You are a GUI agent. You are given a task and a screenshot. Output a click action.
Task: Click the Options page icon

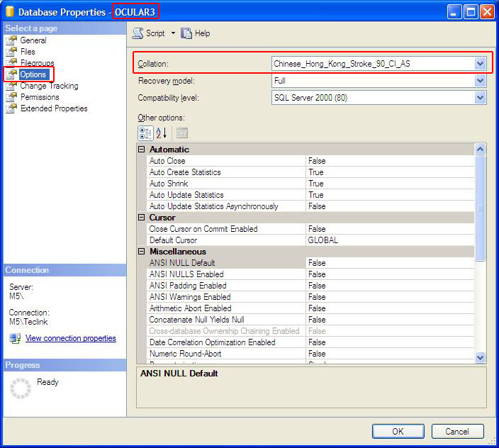click(x=11, y=74)
